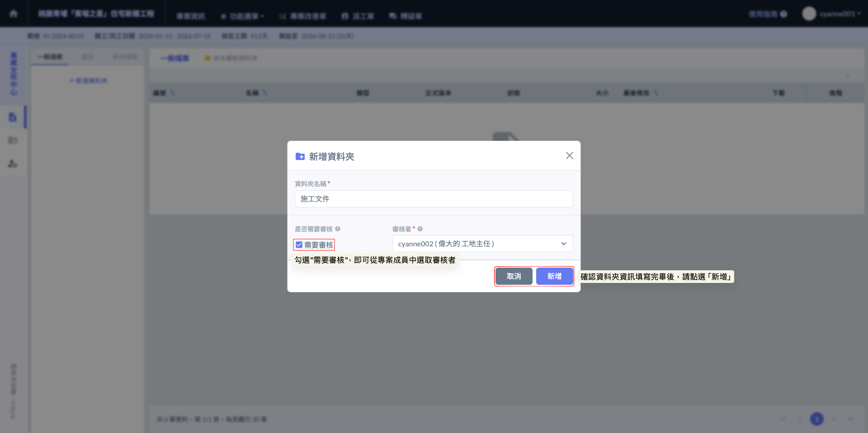Image resolution: width=868 pixels, height=433 pixels.
Task: Click the 新增 button to create the folder
Action: (554, 276)
